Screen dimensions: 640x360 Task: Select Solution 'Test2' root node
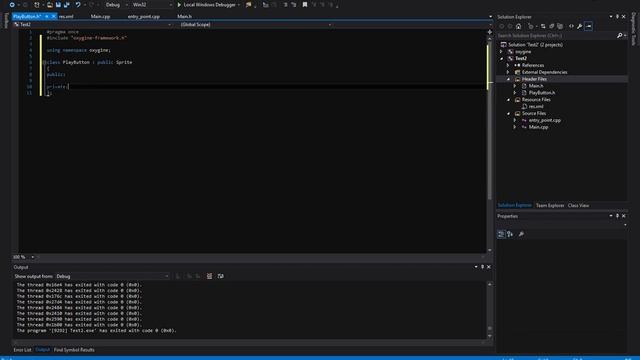pyautogui.click(x=535, y=45)
